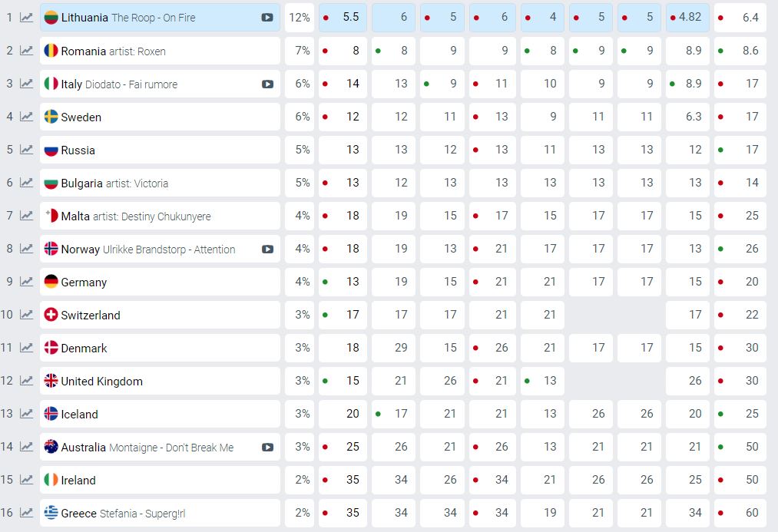
Task: Select the Malta Destiny Chukunyere row
Action: point(160,216)
